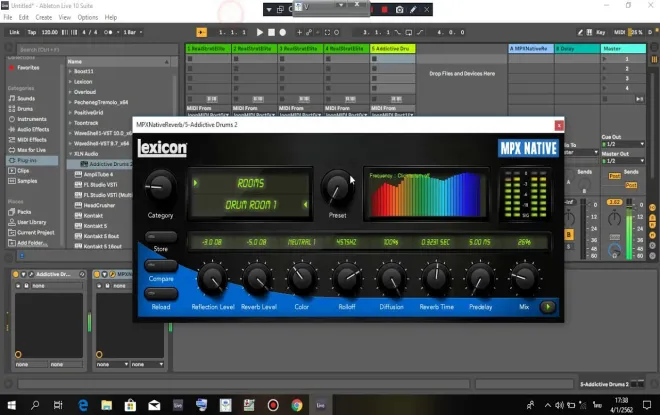Screen dimensions: 660x415
Task: Open User Library in Places
Action: coord(32,222)
